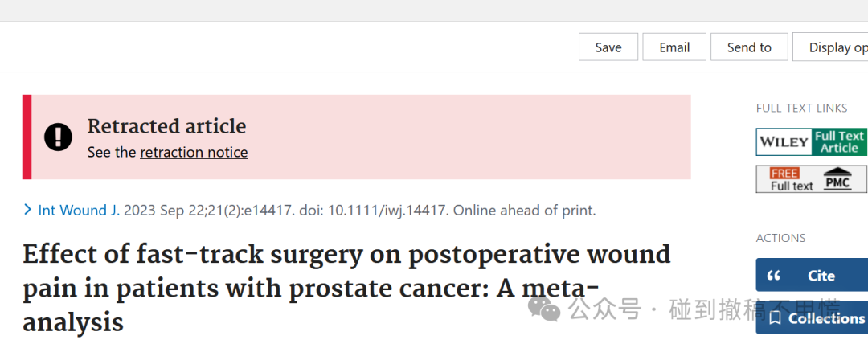Viewport: 868px width, 344px height.
Task: Click the Email button
Action: [674, 47]
